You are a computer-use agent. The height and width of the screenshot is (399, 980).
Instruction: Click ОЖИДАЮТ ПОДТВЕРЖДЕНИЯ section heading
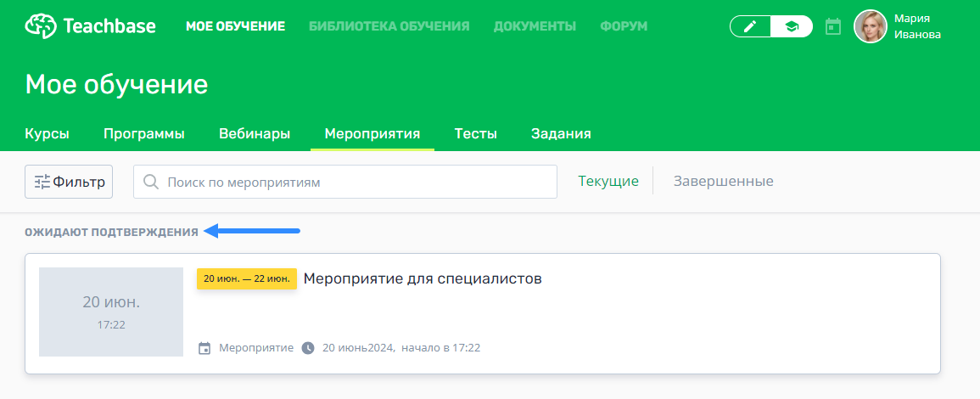click(x=111, y=232)
